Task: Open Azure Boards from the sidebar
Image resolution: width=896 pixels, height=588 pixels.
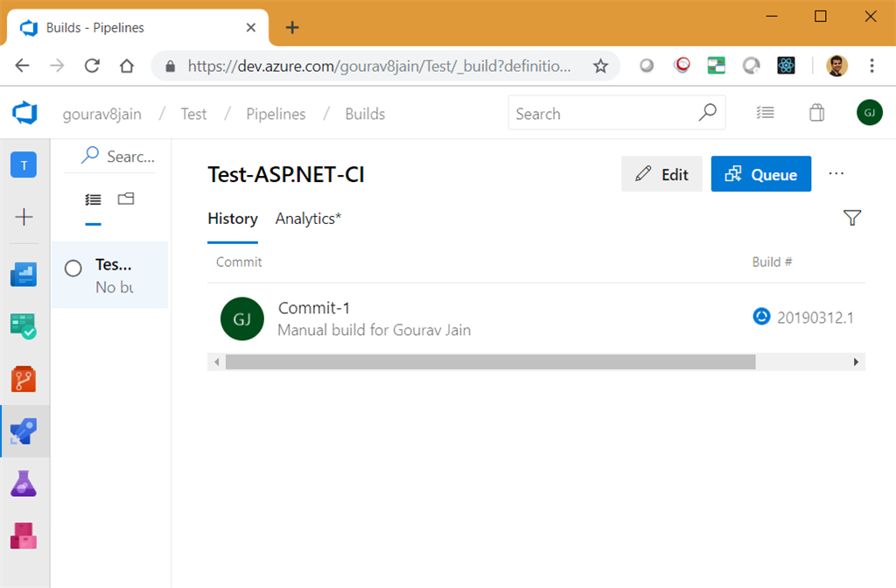Action: click(24, 326)
